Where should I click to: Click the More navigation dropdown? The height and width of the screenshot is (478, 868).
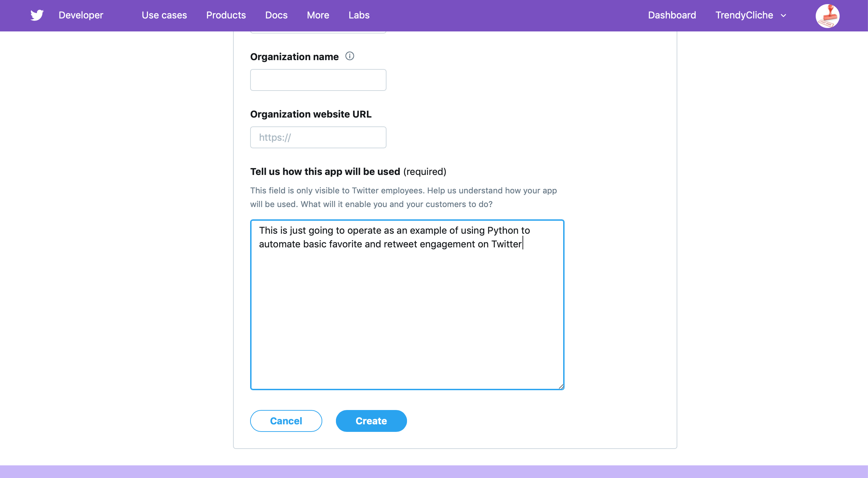[x=318, y=15]
